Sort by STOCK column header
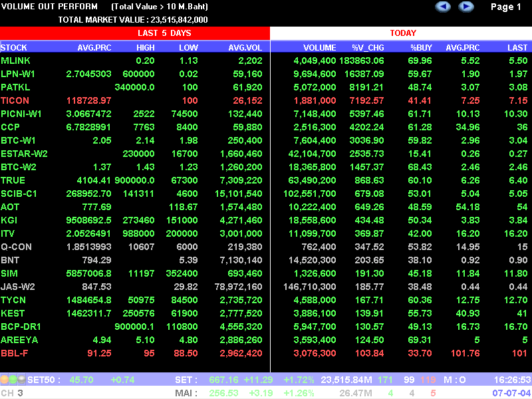532x399 pixels. click(x=13, y=47)
